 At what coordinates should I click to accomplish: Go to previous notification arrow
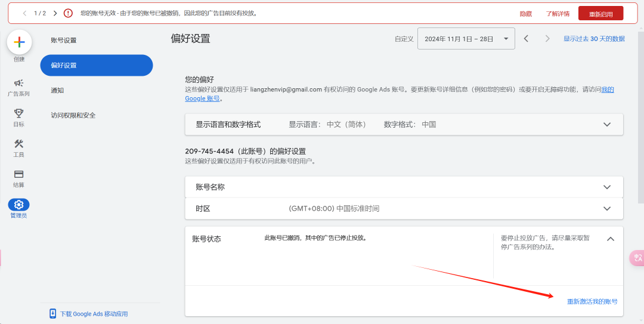[24, 13]
